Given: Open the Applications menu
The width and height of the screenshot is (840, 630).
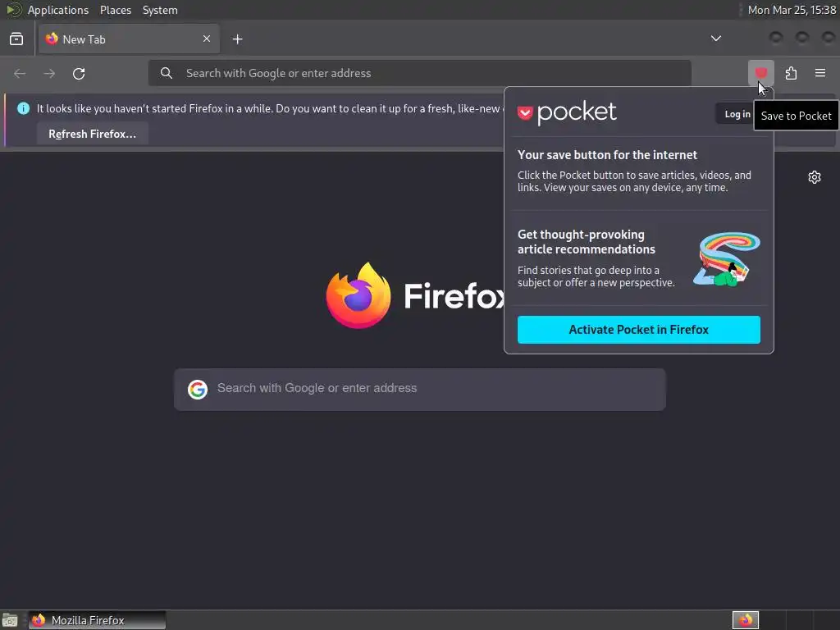Looking at the screenshot, I should click(x=58, y=10).
